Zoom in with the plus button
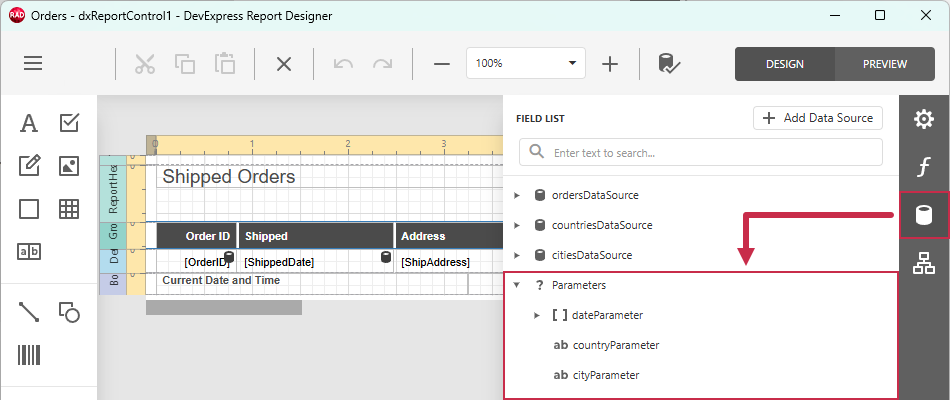Image resolution: width=950 pixels, height=400 pixels. (x=610, y=64)
